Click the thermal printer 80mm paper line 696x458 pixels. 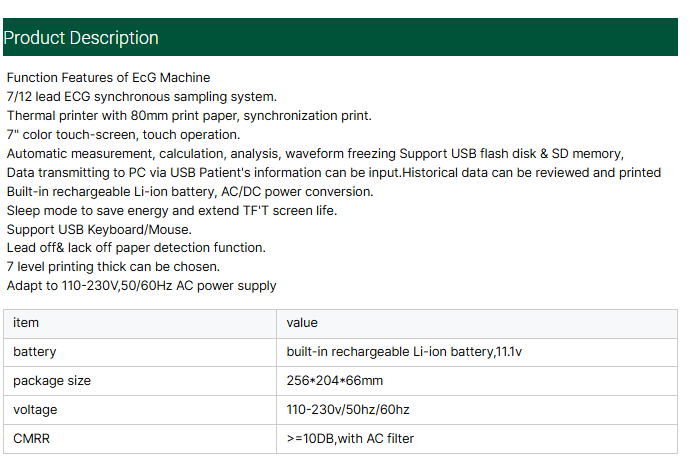coord(189,115)
